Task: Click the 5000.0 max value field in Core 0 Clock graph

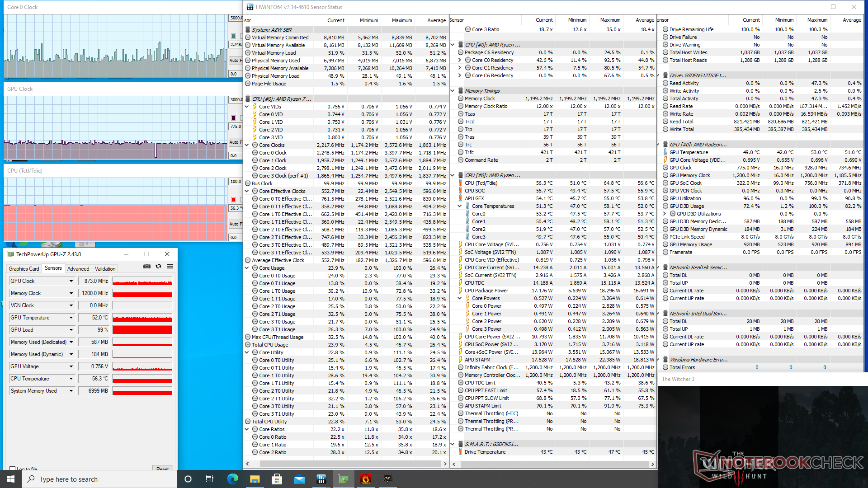Action: tap(236, 18)
